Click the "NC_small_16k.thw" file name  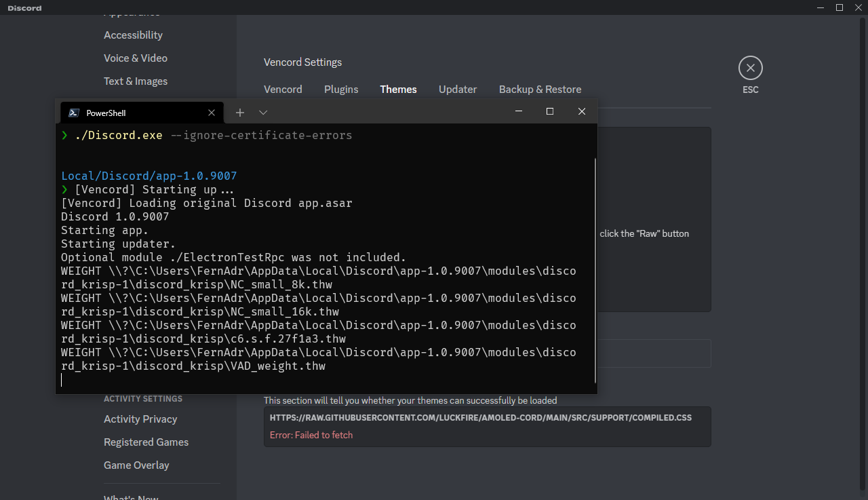point(285,311)
